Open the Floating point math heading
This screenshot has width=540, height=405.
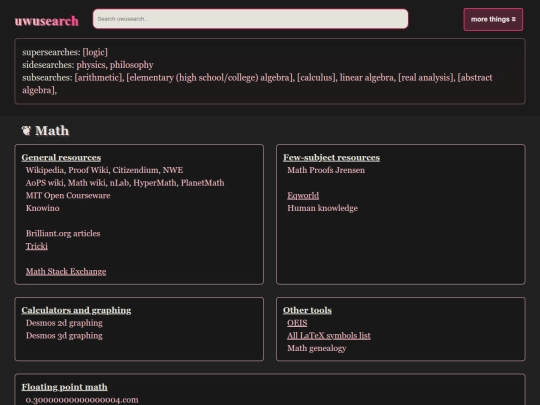coord(64,387)
